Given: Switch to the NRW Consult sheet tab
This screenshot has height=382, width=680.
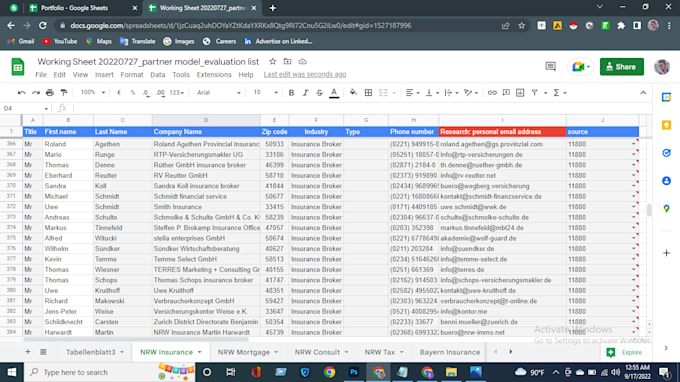Looking at the screenshot, I should 317,352.
